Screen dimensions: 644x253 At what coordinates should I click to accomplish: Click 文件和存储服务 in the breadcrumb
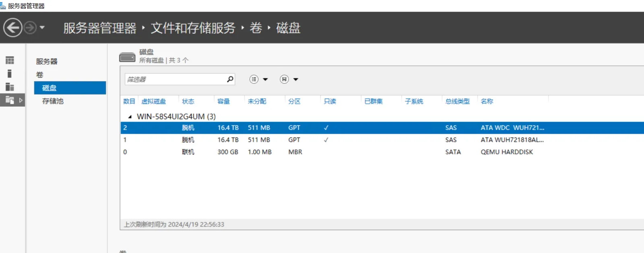(x=193, y=28)
